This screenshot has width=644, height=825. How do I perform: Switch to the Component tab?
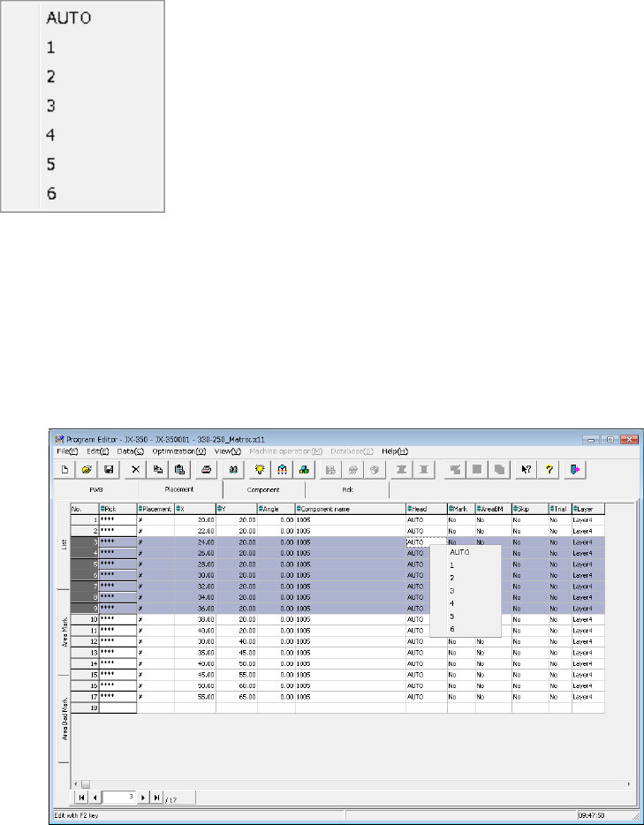coord(263,489)
